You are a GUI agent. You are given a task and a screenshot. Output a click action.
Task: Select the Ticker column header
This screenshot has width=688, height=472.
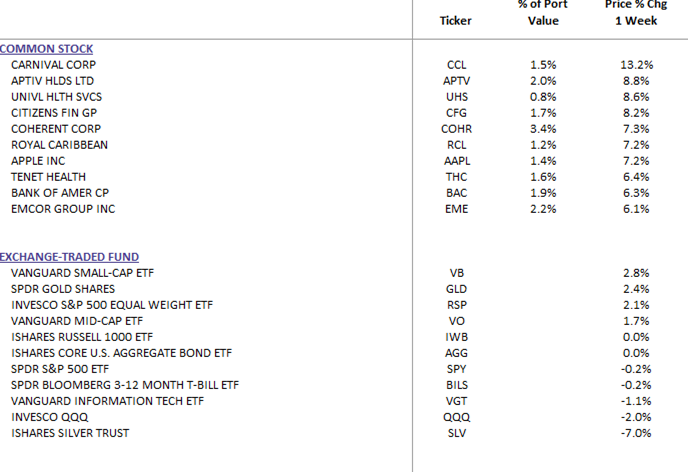[455, 21]
